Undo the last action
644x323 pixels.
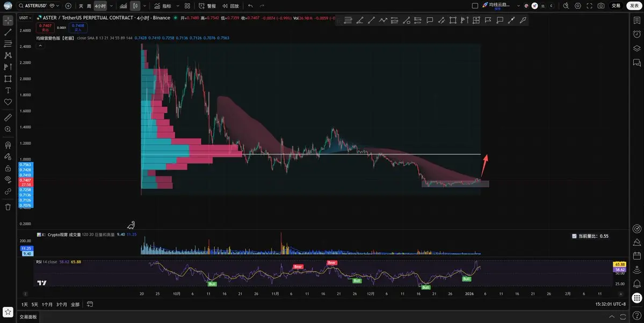click(x=250, y=6)
